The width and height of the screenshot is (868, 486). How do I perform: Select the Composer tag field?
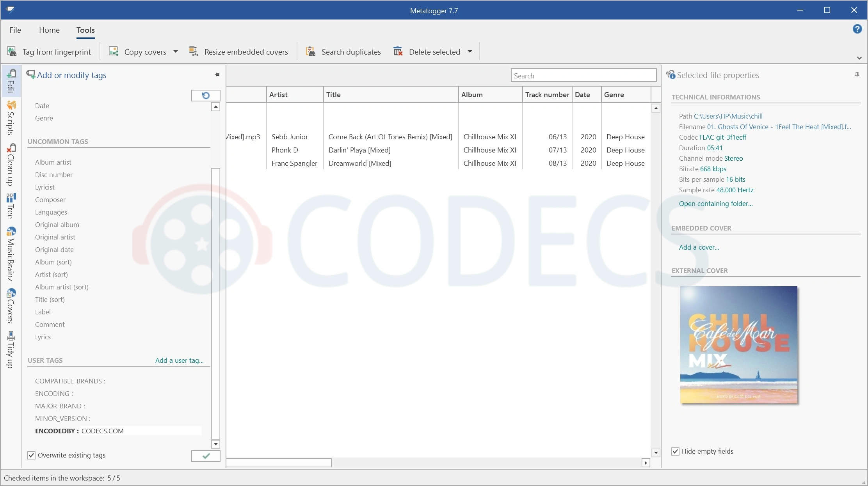(50, 200)
